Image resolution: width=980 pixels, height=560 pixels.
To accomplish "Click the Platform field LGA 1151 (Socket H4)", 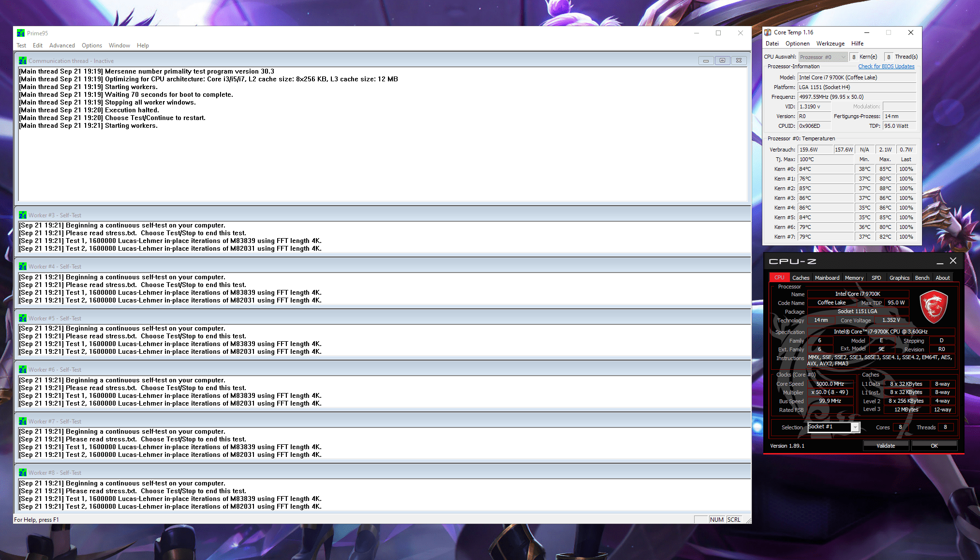I will click(857, 87).
